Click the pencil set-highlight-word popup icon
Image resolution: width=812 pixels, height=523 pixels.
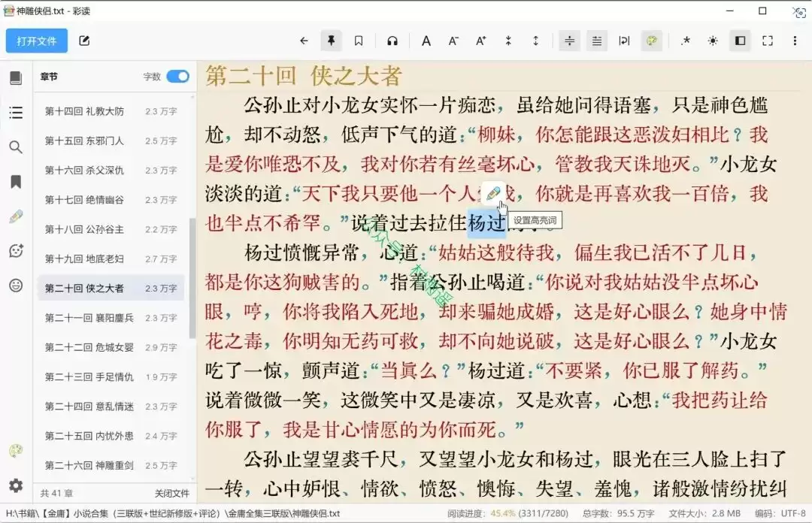coord(493,194)
